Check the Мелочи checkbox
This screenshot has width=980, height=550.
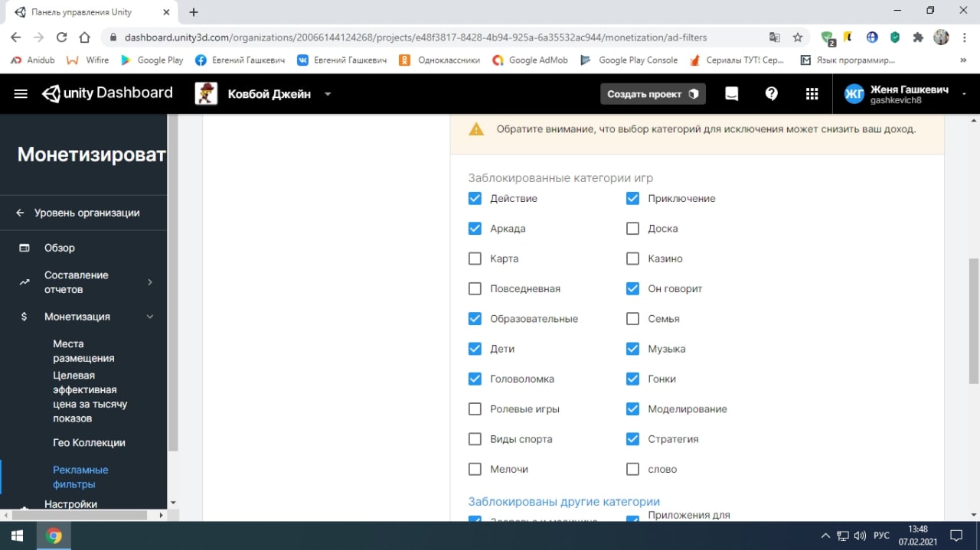point(475,469)
